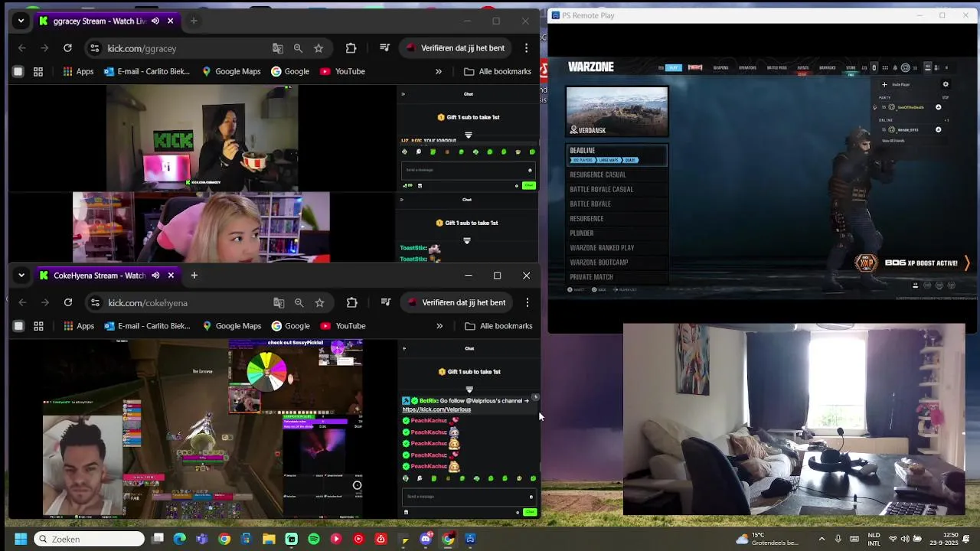The width and height of the screenshot is (980, 551).
Task: Open social settings gear in Warzone party panel
Action: tap(946, 85)
